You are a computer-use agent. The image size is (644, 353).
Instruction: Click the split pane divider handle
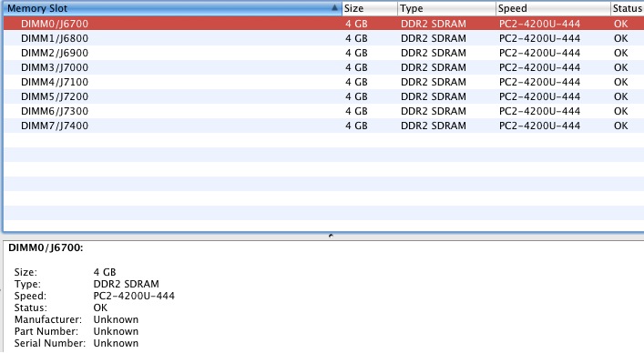tap(331, 236)
